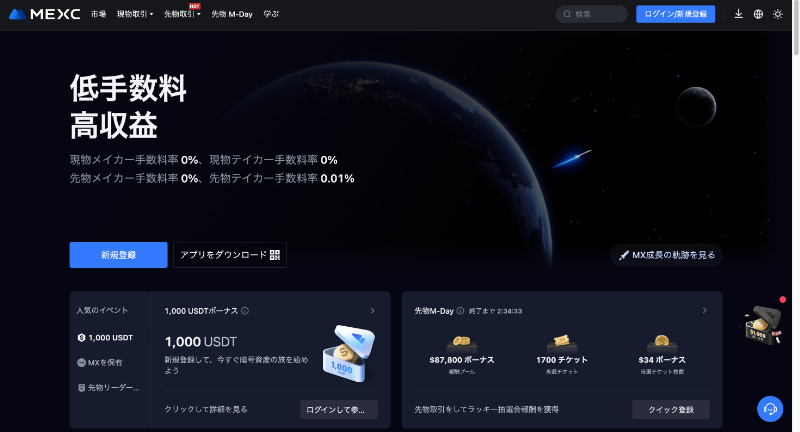The width and height of the screenshot is (800, 432).
Task: Expand the 現物取引 dropdown menu
Action: [135, 14]
